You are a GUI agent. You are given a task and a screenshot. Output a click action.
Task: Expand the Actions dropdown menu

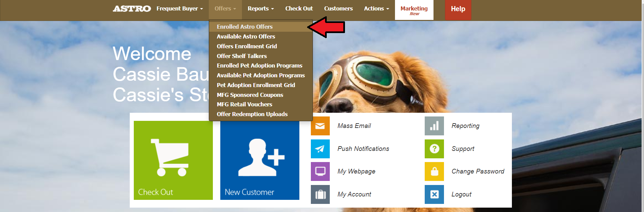[376, 9]
